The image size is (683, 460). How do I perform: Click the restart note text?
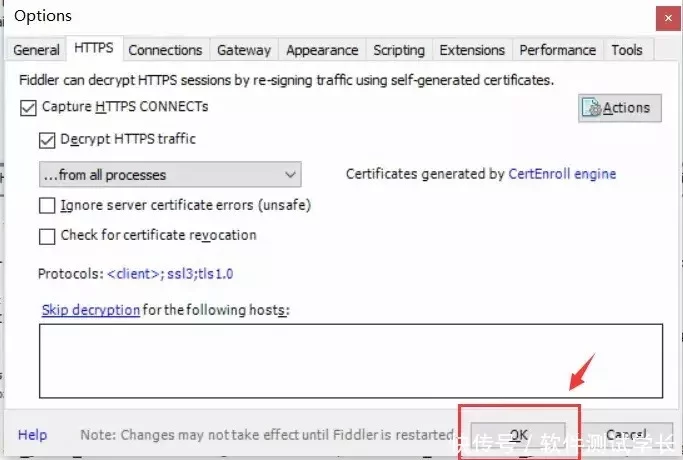pyautogui.click(x=267, y=435)
